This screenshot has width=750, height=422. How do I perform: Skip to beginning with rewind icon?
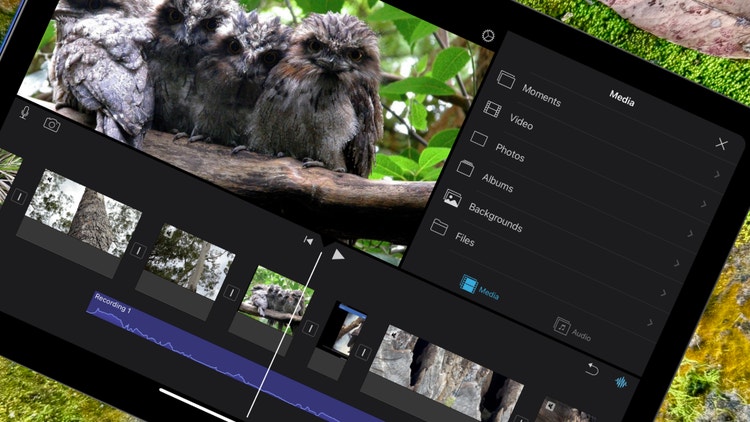[x=309, y=241]
